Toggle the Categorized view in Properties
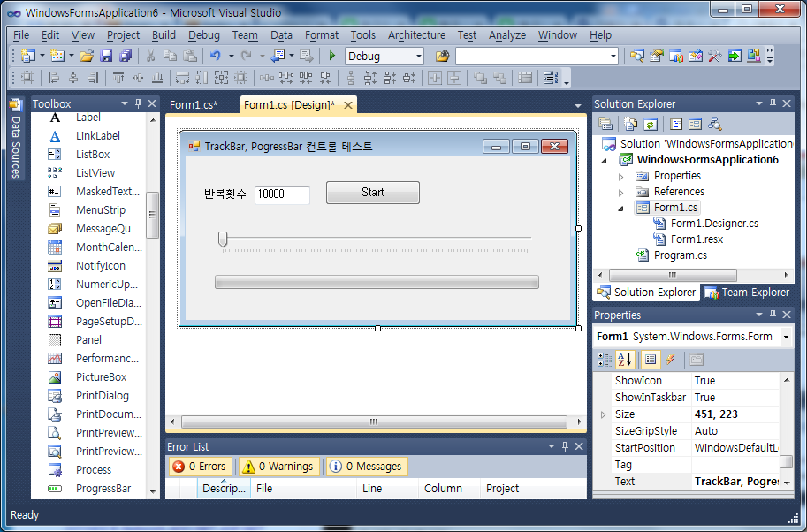This screenshot has width=807, height=532. pyautogui.click(x=605, y=360)
